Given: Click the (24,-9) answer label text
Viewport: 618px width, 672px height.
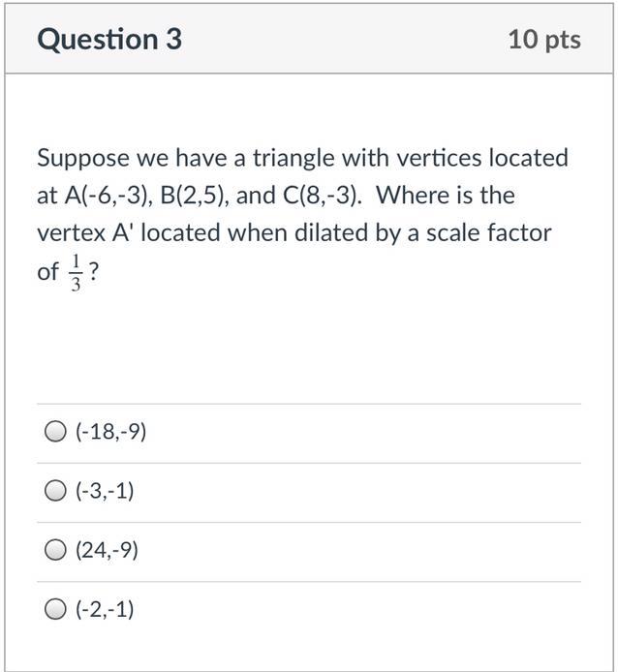Looking at the screenshot, I should (x=107, y=551).
